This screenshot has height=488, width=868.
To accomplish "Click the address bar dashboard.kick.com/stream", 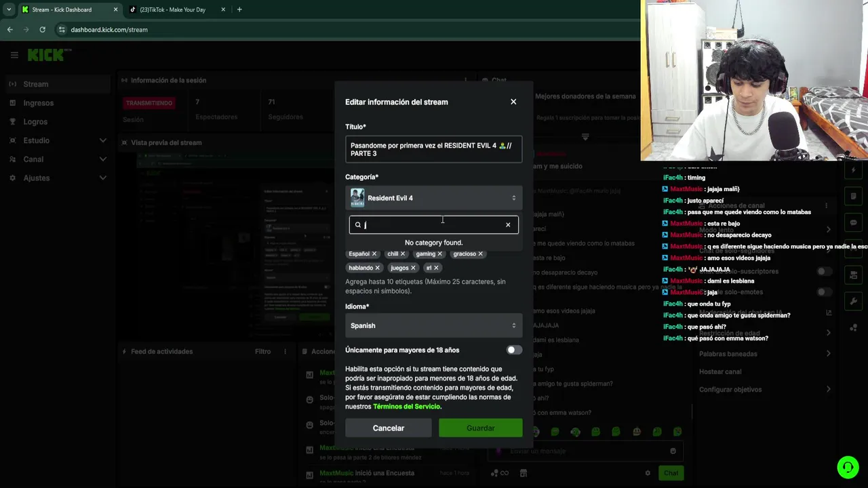I will click(x=109, y=30).
